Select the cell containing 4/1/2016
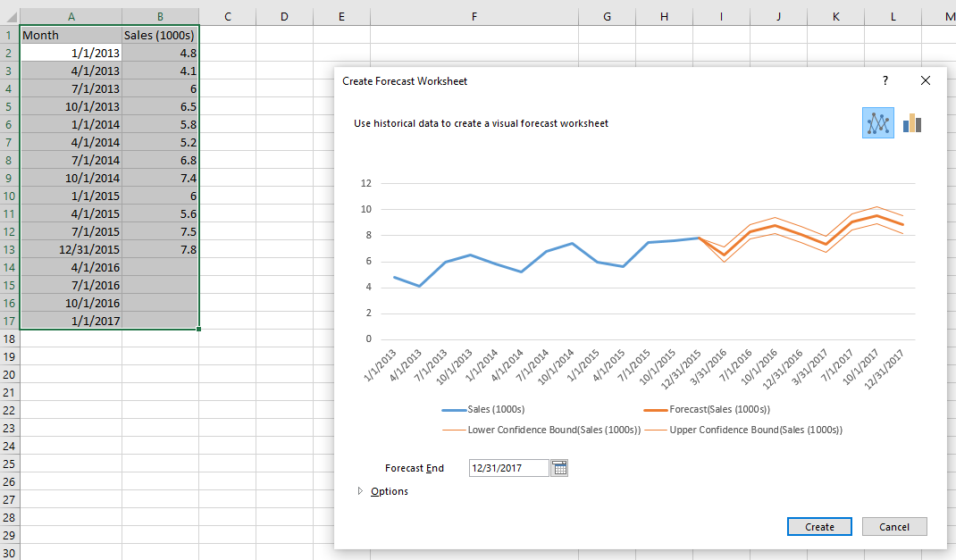 [71, 268]
